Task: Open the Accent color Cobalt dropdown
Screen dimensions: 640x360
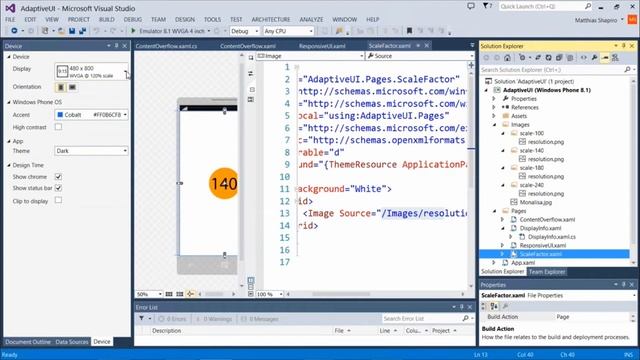Action: [x=91, y=115]
